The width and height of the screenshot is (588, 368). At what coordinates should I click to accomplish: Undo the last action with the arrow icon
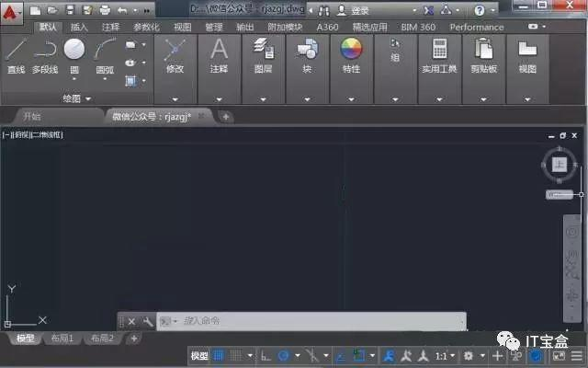click(x=122, y=10)
